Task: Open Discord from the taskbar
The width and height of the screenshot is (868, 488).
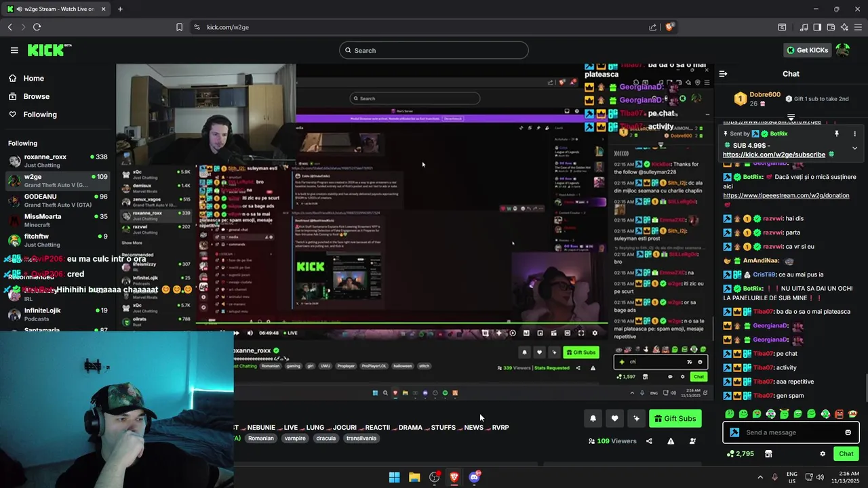Action: pyautogui.click(x=474, y=477)
